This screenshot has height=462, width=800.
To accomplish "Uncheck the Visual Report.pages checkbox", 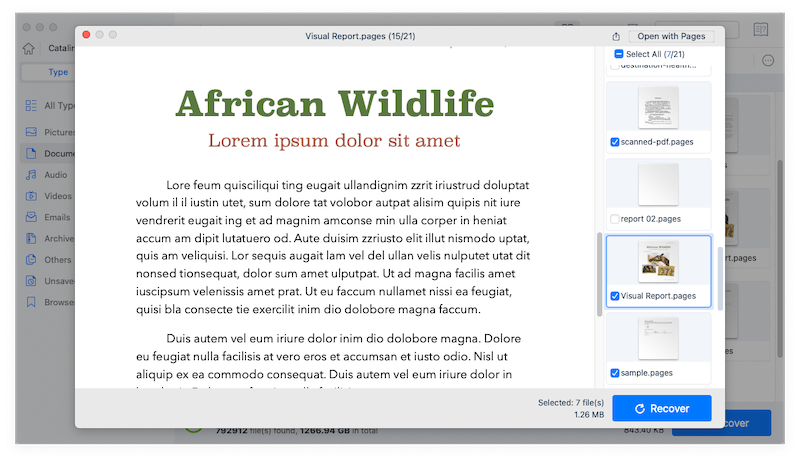I will (615, 295).
